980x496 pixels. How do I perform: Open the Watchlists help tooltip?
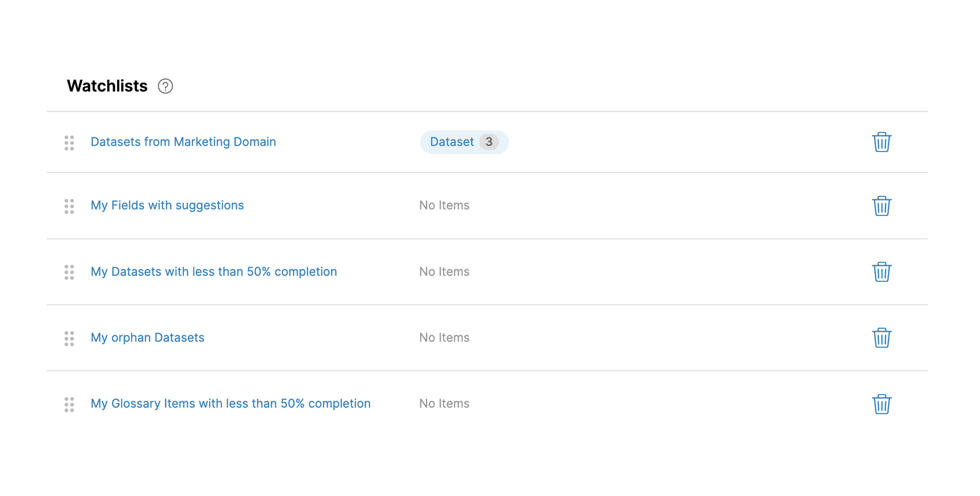[165, 86]
